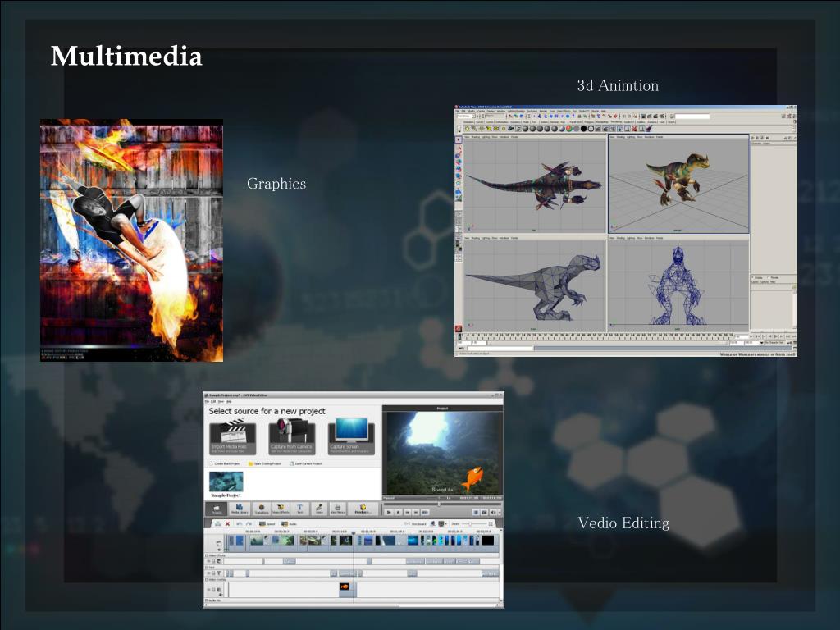
Task: Click Import Media Files source card
Action: coord(232,438)
